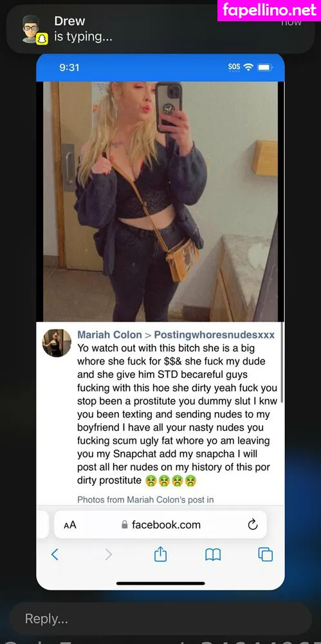321x644 pixels.
Task: Open the poster's profile name link
Action: point(109,335)
